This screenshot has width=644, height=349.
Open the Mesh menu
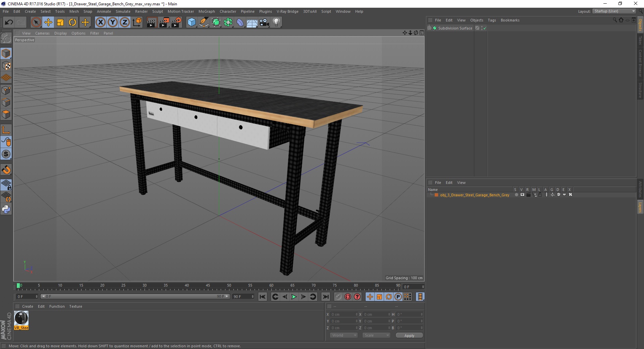pos(74,11)
